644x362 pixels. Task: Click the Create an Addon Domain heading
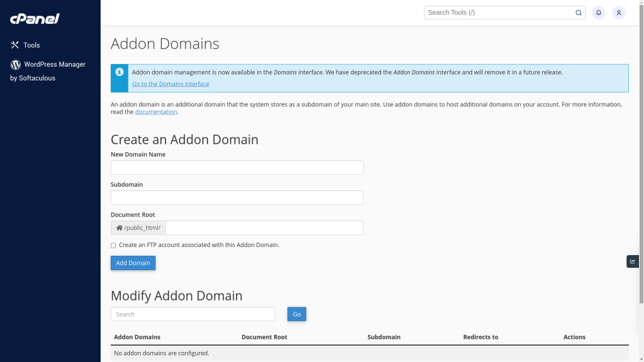[184, 140]
